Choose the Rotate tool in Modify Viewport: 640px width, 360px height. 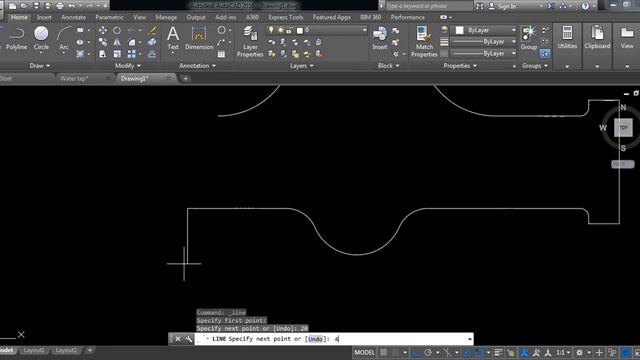click(x=117, y=31)
